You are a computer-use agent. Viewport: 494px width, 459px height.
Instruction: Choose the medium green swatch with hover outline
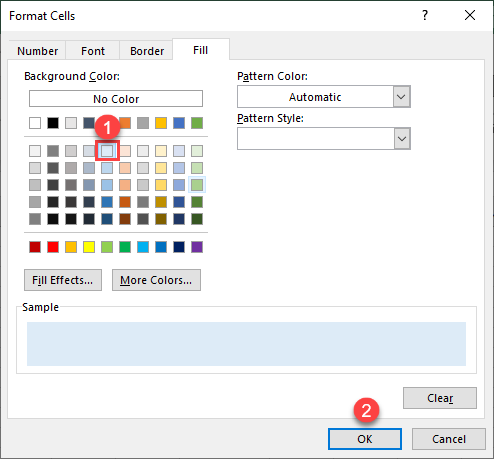pos(197,185)
